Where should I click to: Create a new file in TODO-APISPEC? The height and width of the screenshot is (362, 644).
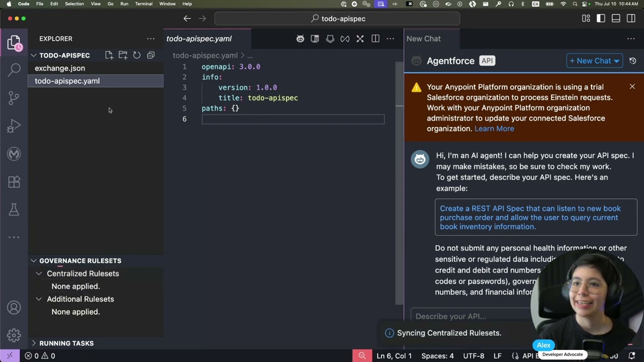pos(109,55)
